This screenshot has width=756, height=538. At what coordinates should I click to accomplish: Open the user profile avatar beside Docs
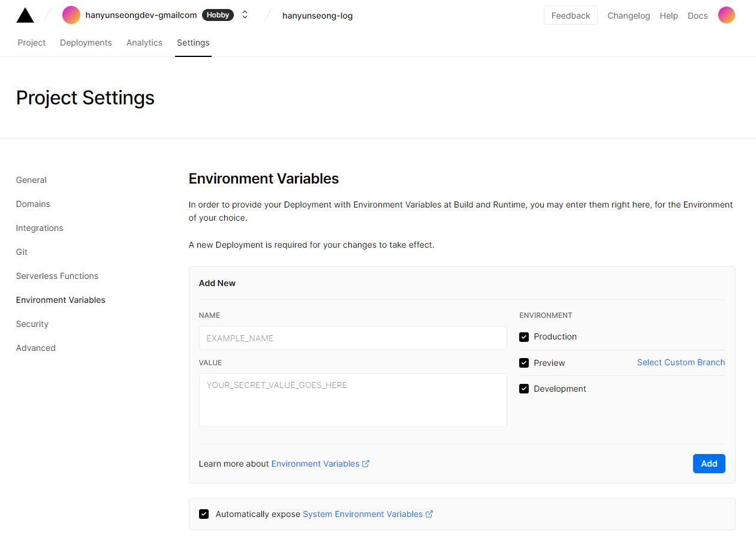[727, 15]
